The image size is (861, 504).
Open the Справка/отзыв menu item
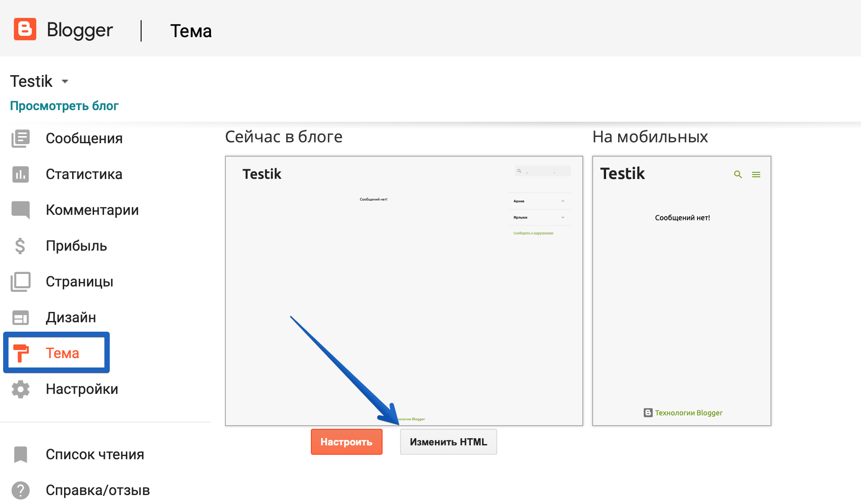click(x=98, y=490)
